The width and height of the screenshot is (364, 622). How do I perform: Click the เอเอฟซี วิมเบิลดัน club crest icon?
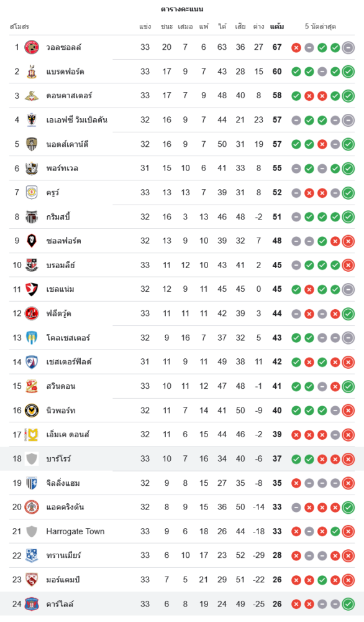(x=32, y=120)
